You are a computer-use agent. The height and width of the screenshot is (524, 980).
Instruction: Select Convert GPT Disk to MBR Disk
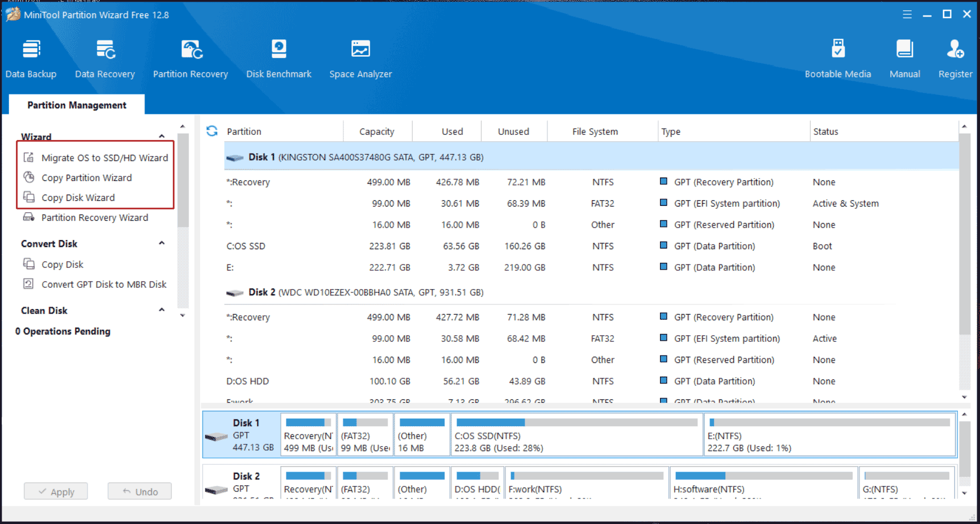(x=103, y=284)
